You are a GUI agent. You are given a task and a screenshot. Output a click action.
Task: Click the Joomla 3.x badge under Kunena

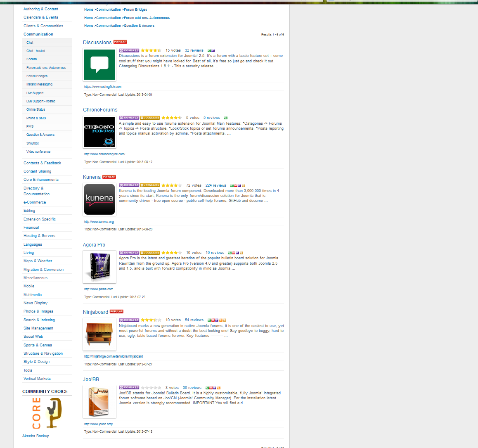tap(150, 185)
